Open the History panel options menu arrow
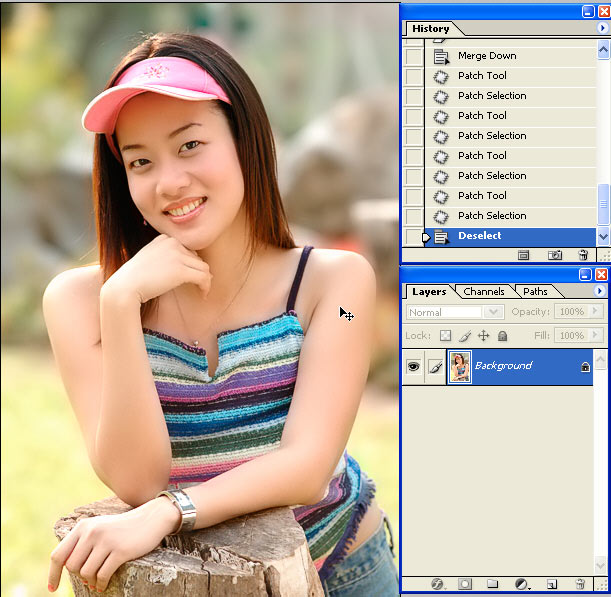Screen dimensions: 611x597 [602, 28]
